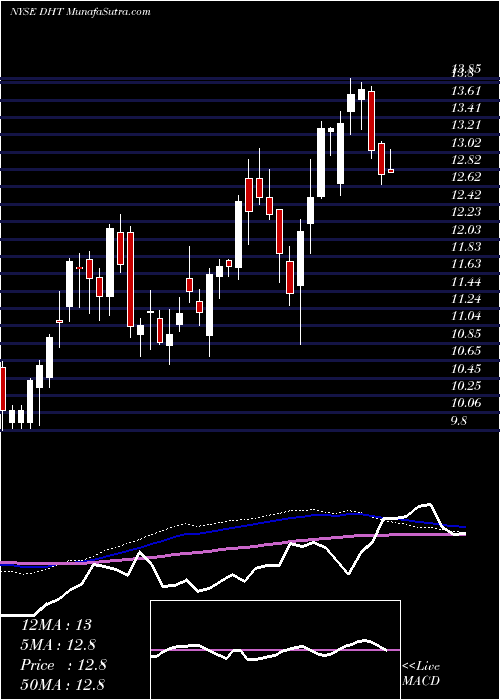This screenshot has height=700, width=500.
Task: Click the 13.02 price axis label
Action: click(466, 143)
